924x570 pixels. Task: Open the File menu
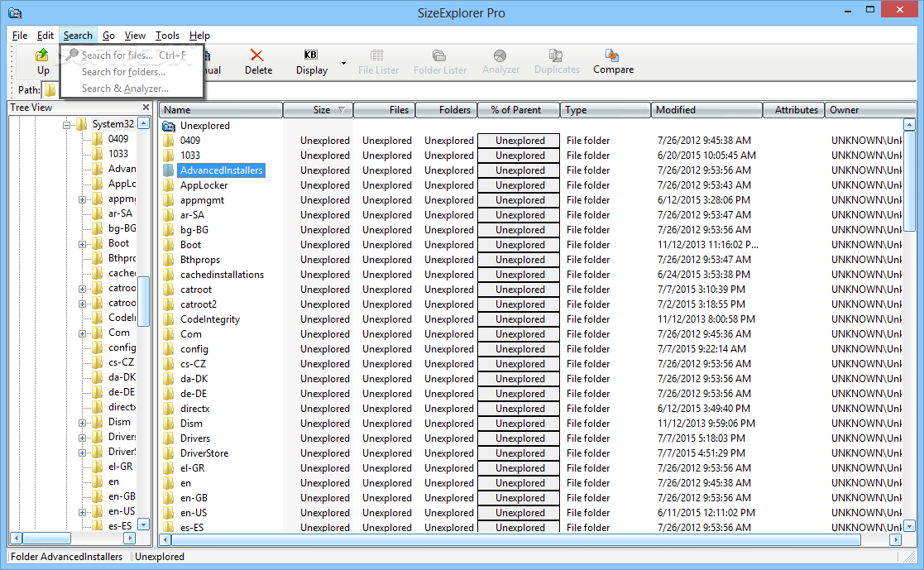point(20,36)
